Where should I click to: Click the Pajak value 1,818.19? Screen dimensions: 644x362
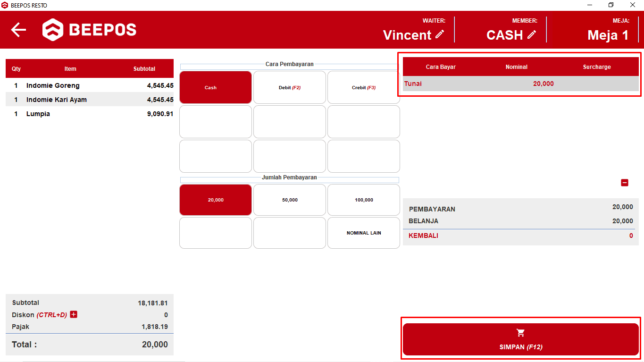(x=155, y=327)
